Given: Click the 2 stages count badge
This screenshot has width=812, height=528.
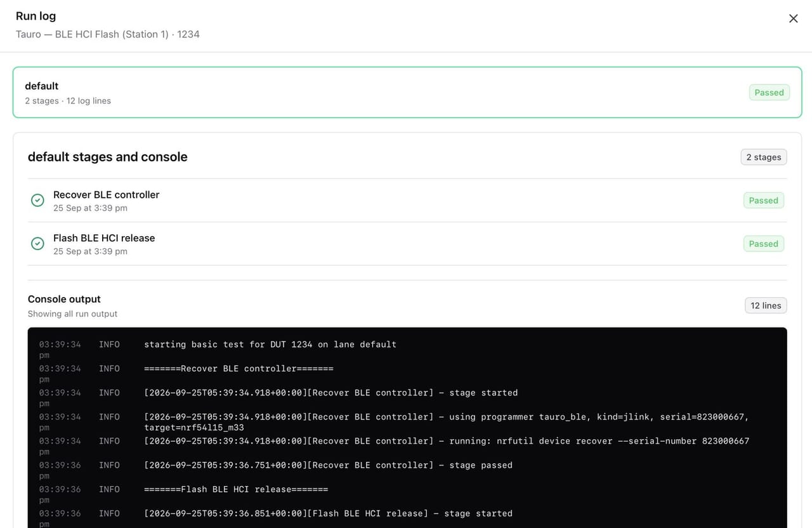Looking at the screenshot, I should [764, 157].
